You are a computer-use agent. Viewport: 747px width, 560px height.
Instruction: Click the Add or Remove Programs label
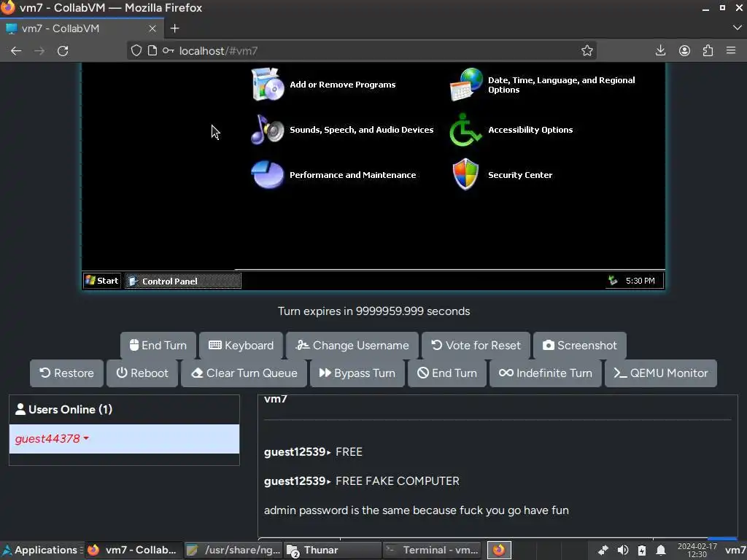tap(343, 85)
